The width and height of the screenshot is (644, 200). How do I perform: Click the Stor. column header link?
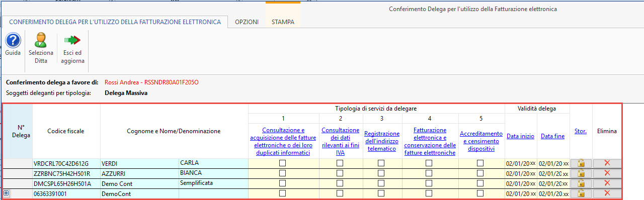tap(581, 131)
